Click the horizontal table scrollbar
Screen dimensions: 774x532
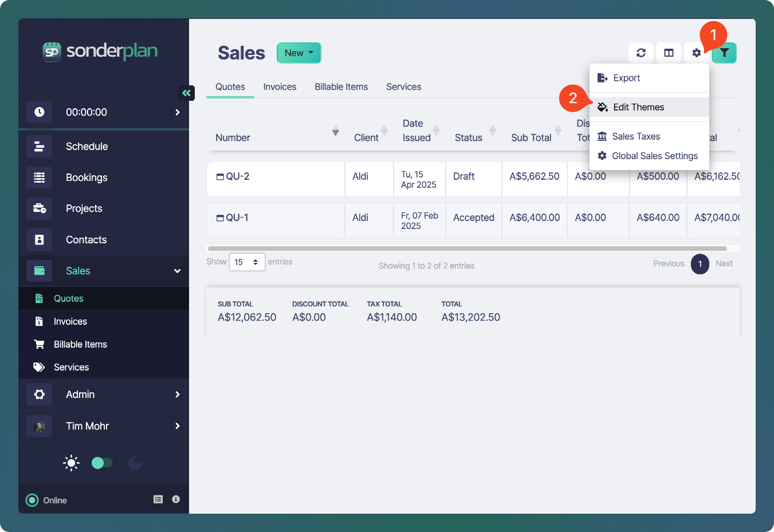point(467,249)
